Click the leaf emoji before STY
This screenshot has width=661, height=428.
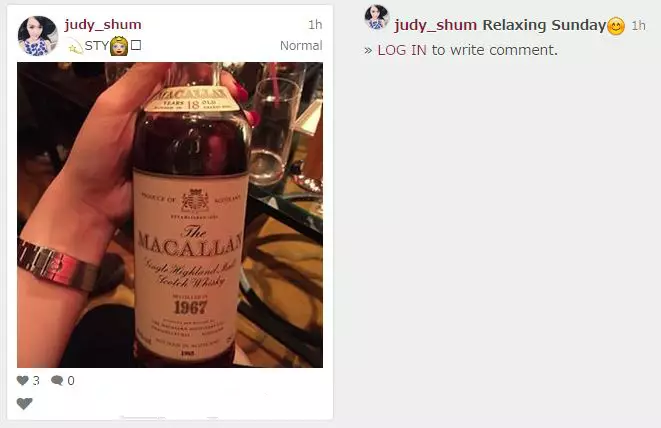tap(75, 46)
